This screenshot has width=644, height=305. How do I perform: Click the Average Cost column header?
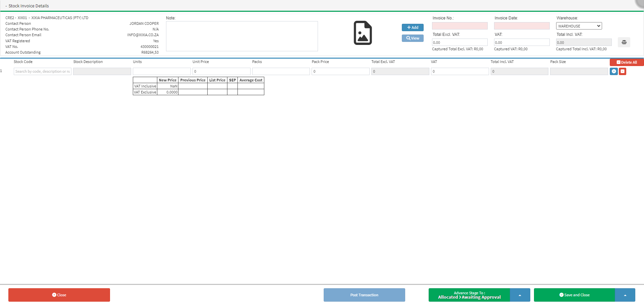tap(251, 80)
